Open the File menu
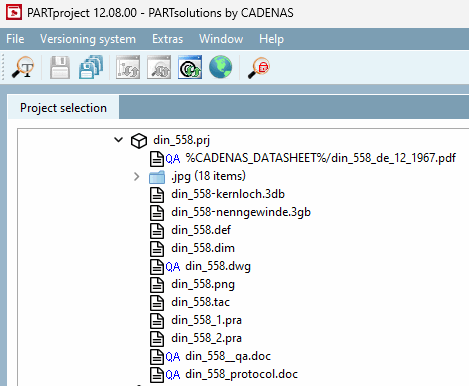This screenshot has width=469, height=386. coord(15,39)
